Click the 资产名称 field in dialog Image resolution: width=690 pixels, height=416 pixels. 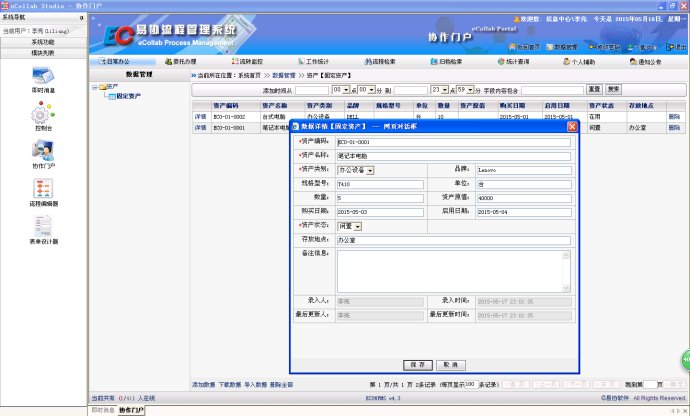pyautogui.click(x=454, y=156)
